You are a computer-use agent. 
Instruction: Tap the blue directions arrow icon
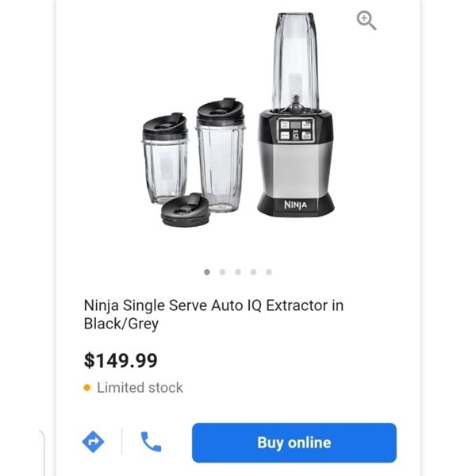(x=94, y=442)
